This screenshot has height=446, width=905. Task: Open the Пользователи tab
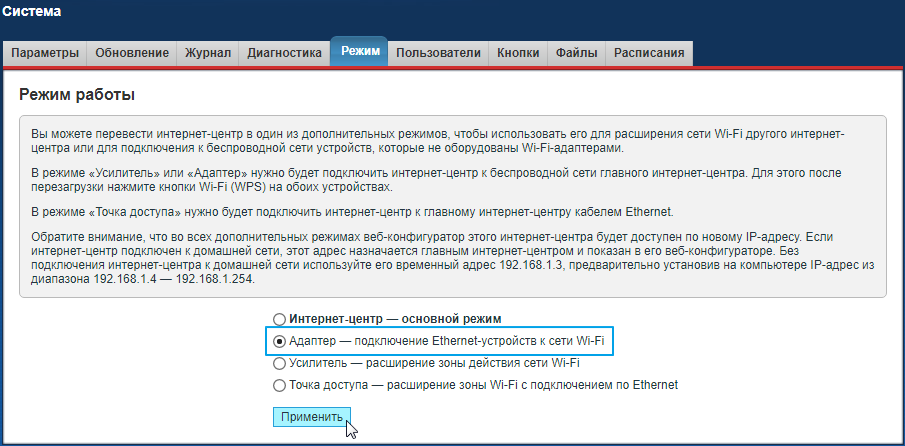pyautogui.click(x=438, y=53)
